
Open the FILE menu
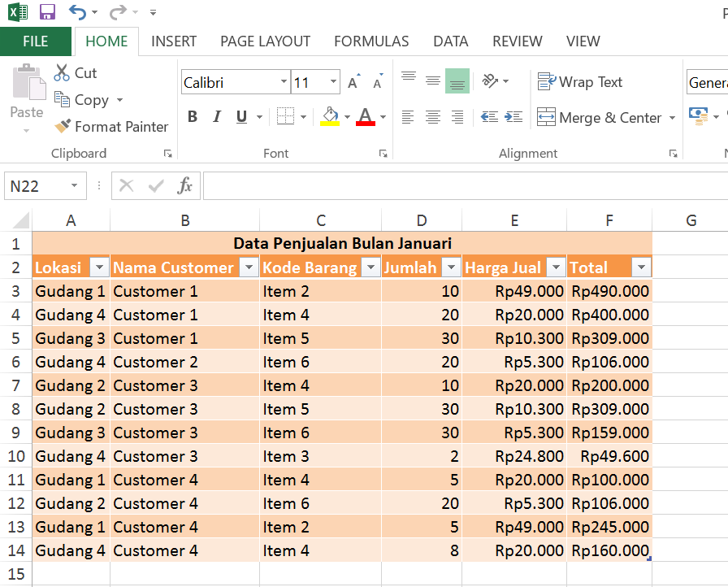(x=36, y=41)
